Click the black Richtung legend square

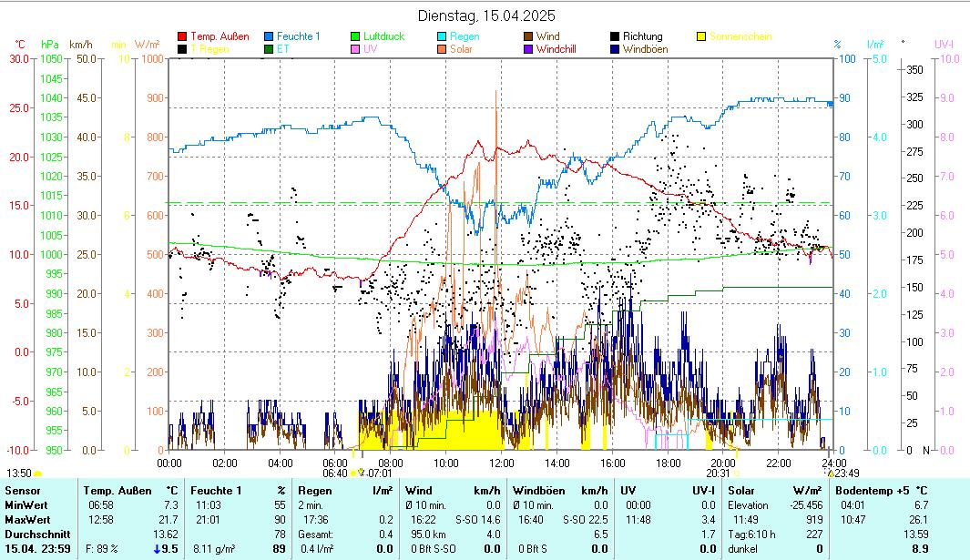(x=615, y=36)
